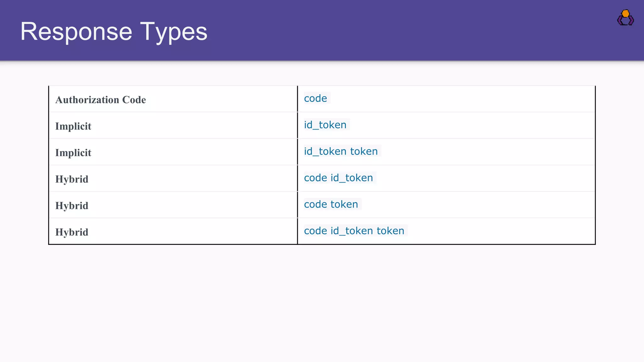Viewport: 644px width, 362px height.
Task: Select the Hybrid cell beside 'code id_token'
Action: point(173,178)
